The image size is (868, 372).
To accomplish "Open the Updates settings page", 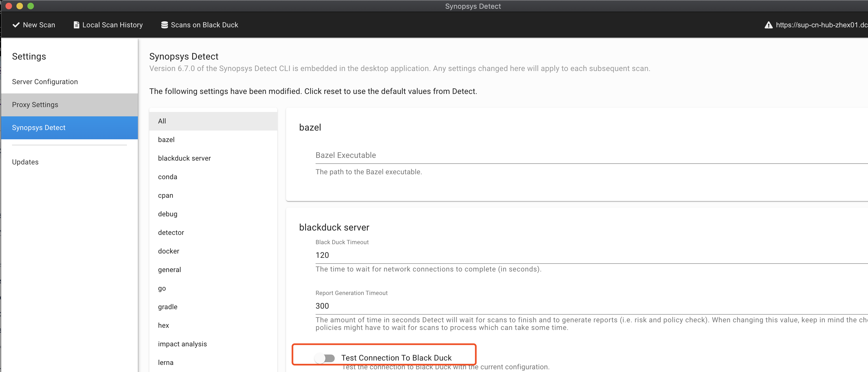I will pyautogui.click(x=25, y=162).
